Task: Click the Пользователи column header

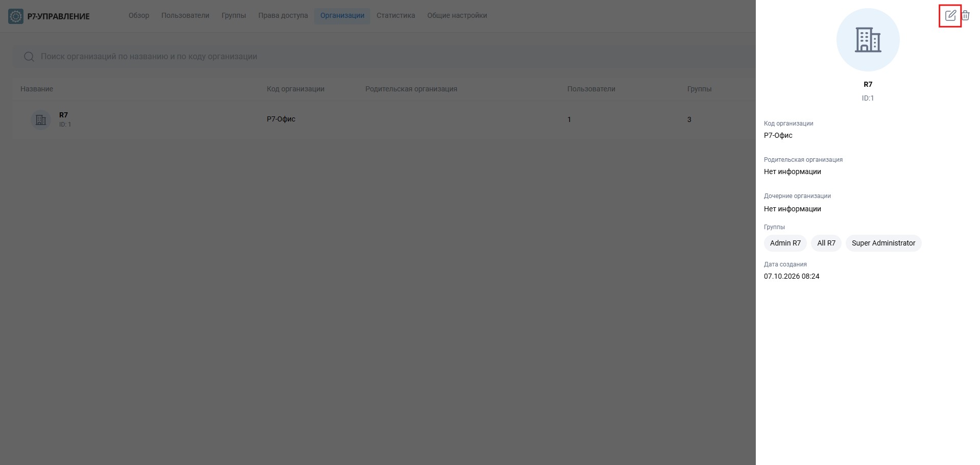Action: click(x=591, y=89)
